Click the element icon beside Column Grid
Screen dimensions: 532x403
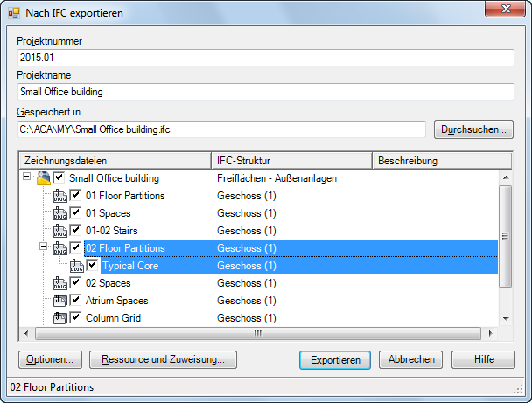(60, 318)
